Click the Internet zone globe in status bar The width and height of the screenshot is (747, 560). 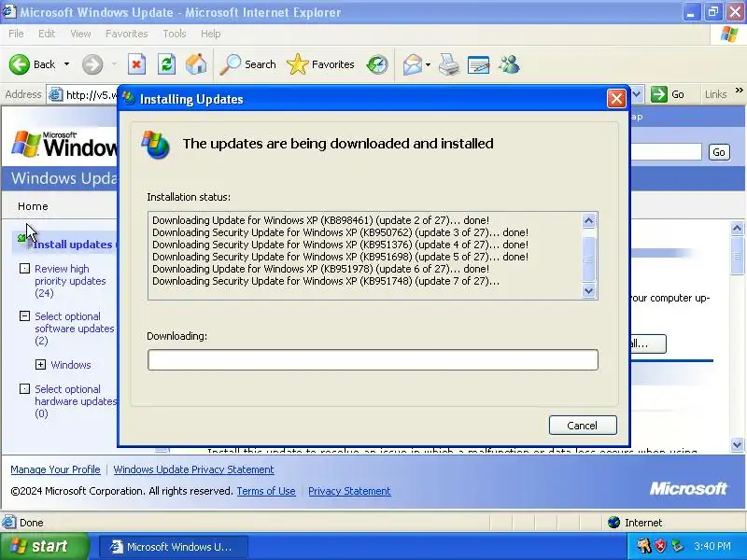point(613,523)
